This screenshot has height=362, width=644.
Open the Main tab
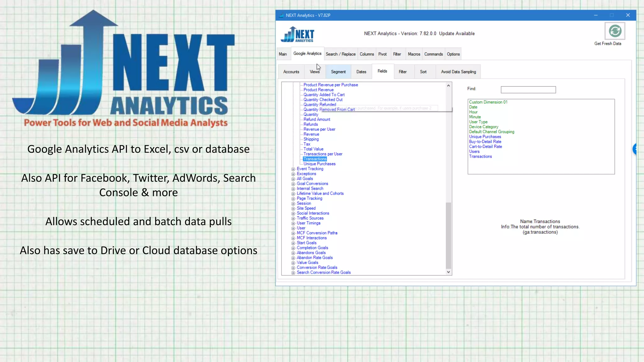click(x=283, y=54)
